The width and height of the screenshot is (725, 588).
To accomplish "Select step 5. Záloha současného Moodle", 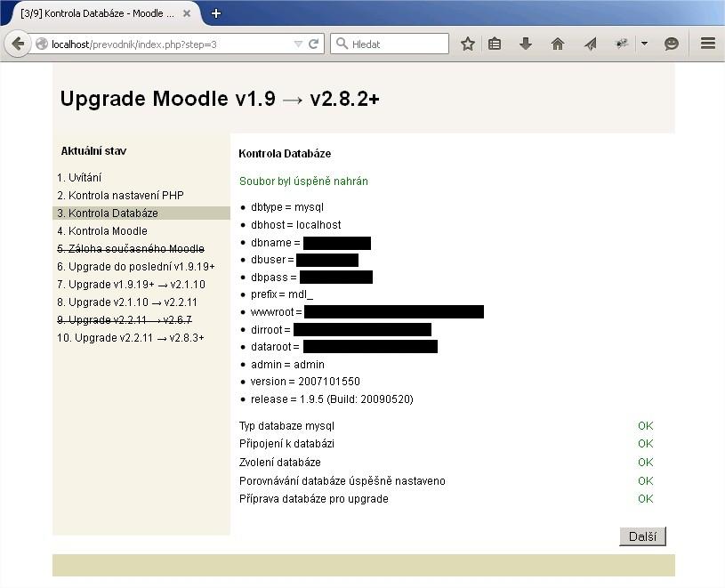I will 131,249.
